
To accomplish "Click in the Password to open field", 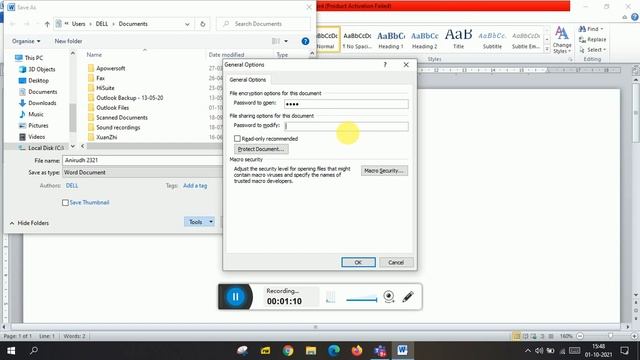I will (x=346, y=104).
